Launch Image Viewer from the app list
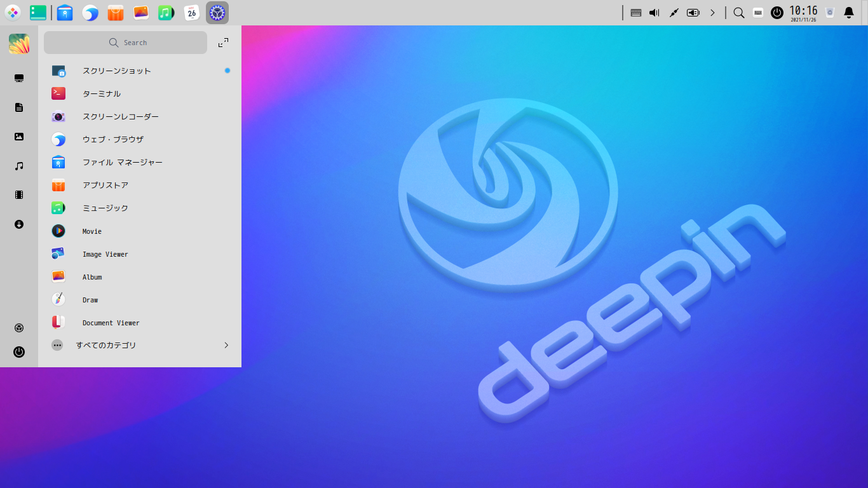868x488 pixels. (x=140, y=254)
